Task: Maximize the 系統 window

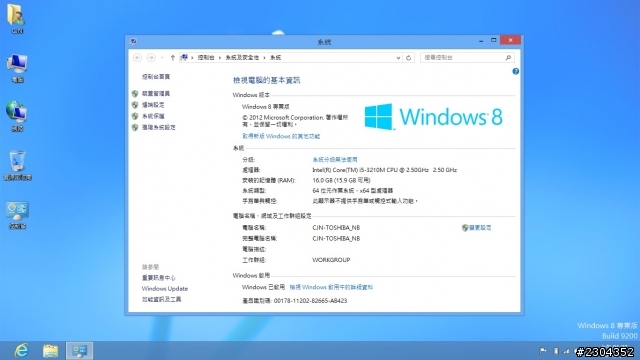Action: coord(493,40)
